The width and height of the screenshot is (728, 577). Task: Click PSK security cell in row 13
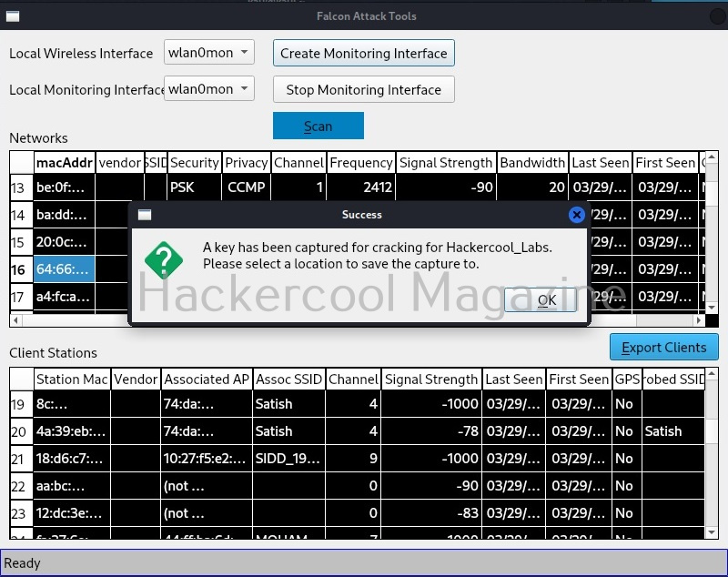(x=195, y=187)
